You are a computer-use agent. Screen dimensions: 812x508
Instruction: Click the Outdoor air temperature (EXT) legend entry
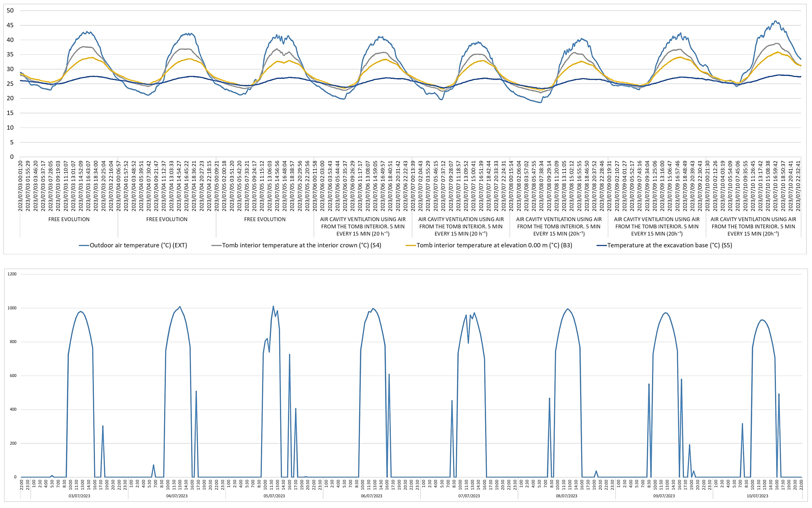(x=133, y=245)
